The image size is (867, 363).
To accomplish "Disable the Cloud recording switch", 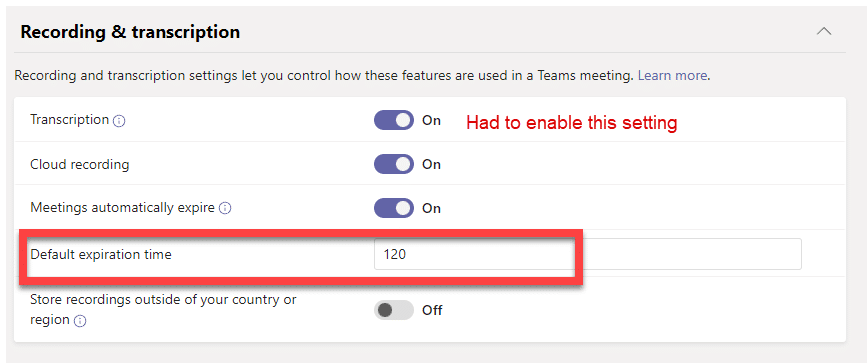I will tap(394, 164).
